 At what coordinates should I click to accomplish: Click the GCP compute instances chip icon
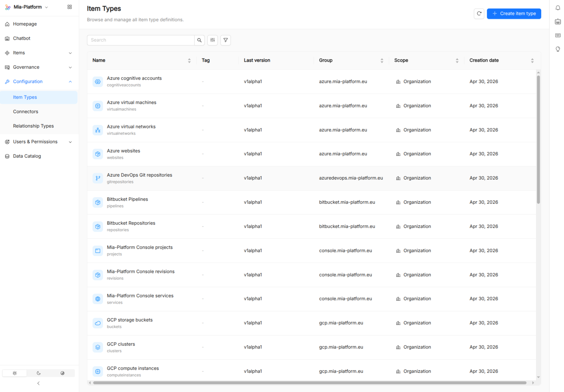tap(98, 371)
